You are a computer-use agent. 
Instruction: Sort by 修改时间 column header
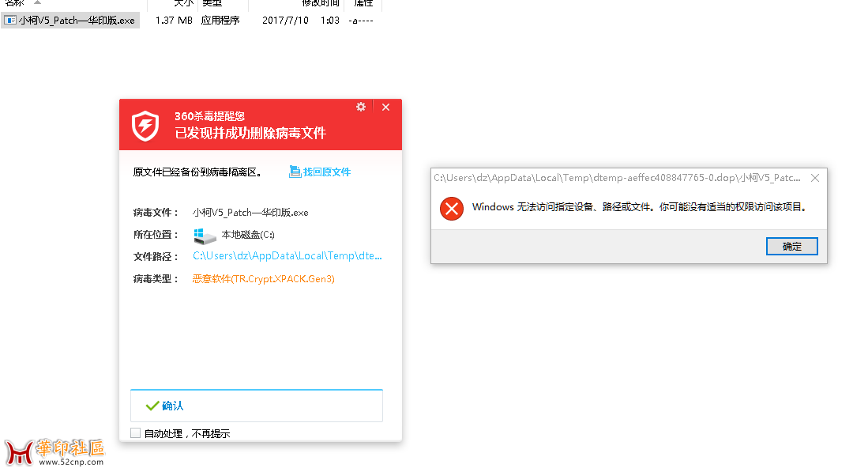pyautogui.click(x=320, y=3)
